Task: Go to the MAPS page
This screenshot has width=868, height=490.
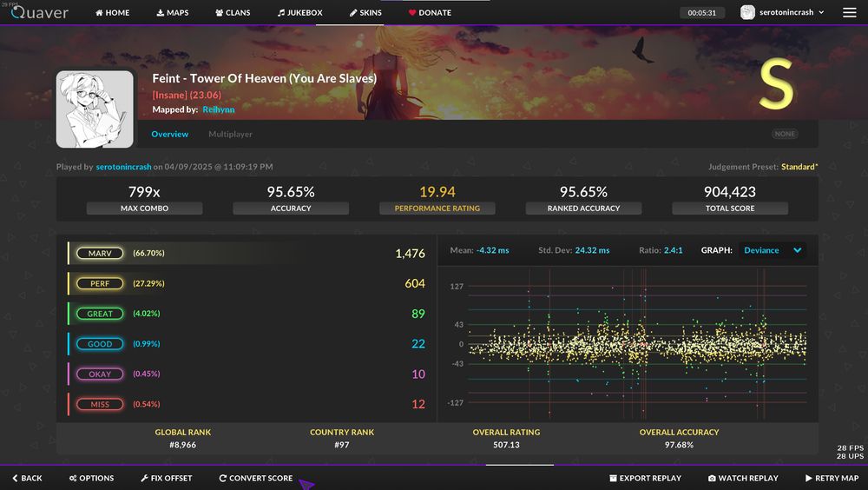Action: click(173, 12)
